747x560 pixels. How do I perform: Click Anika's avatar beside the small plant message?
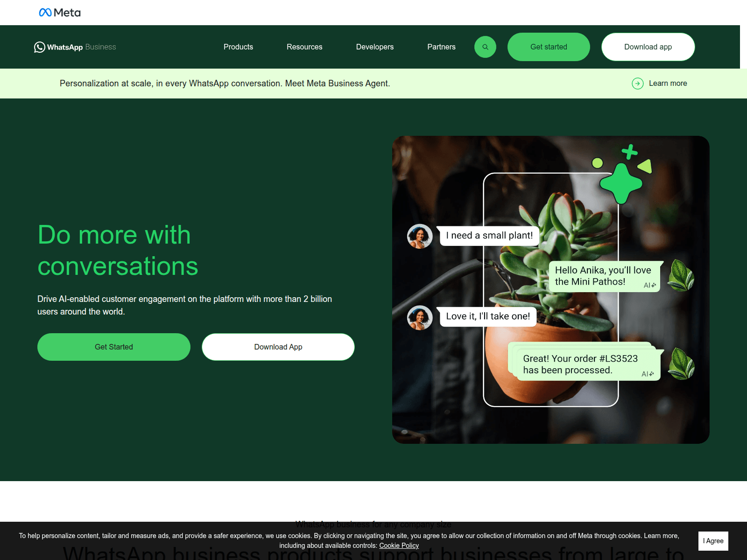point(420,236)
